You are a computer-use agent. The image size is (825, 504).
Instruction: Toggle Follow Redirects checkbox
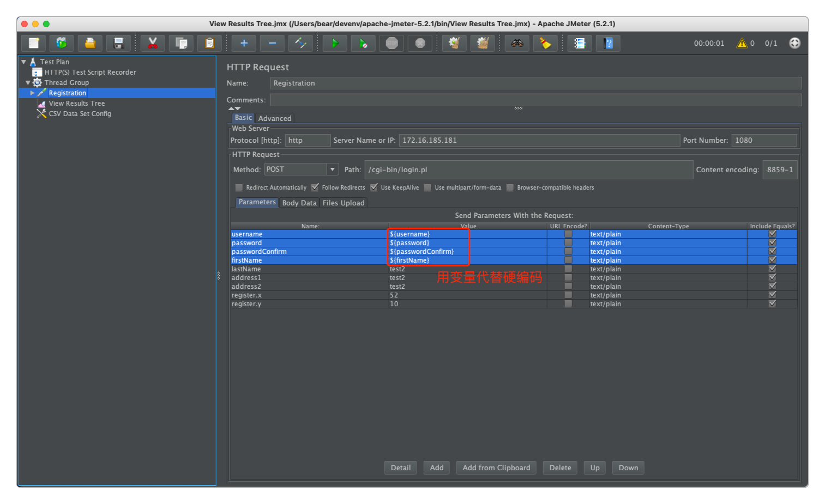pyautogui.click(x=315, y=187)
